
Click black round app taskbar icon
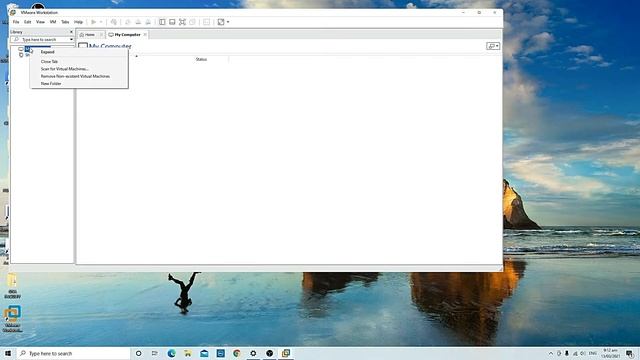click(x=269, y=353)
